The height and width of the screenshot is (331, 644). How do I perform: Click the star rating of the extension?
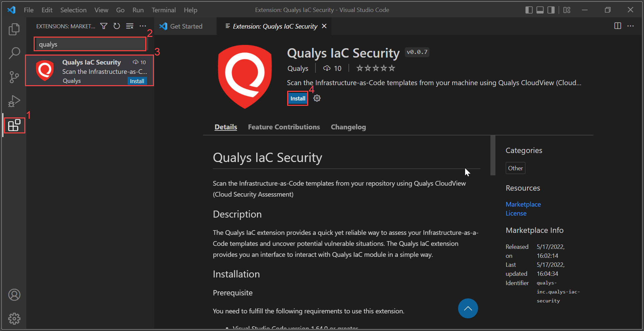pyautogui.click(x=375, y=68)
